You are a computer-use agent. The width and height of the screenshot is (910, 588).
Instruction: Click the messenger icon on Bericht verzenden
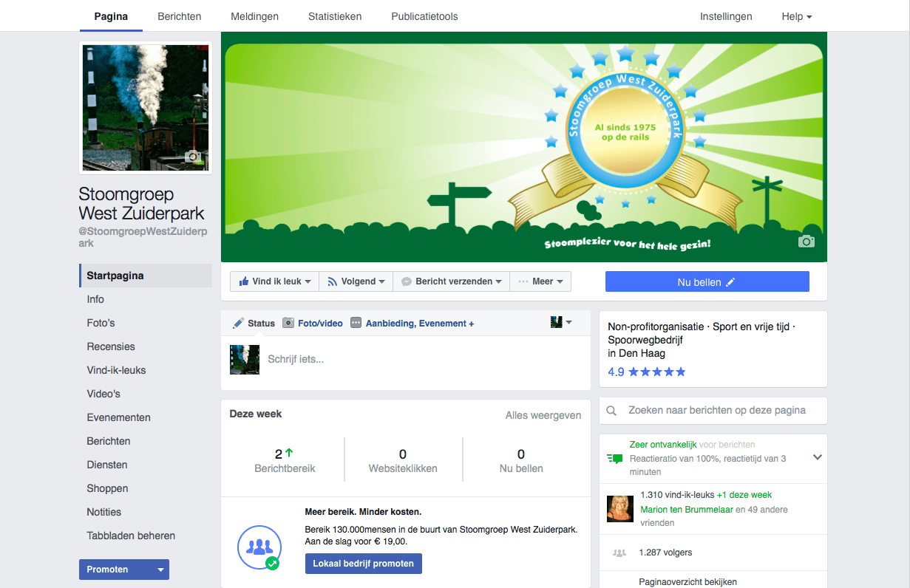[x=407, y=281]
